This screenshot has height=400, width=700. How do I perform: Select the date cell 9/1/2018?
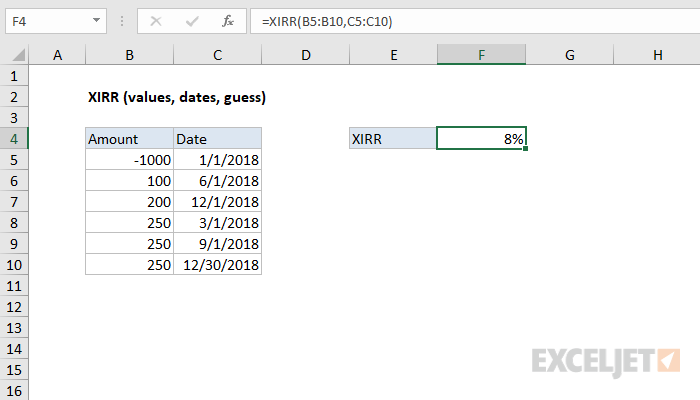(217, 244)
